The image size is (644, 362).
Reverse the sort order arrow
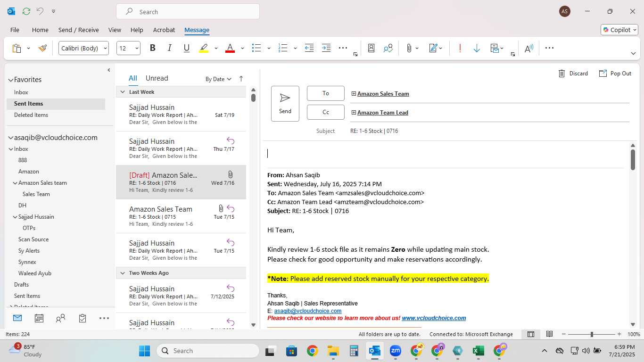pyautogui.click(x=241, y=79)
